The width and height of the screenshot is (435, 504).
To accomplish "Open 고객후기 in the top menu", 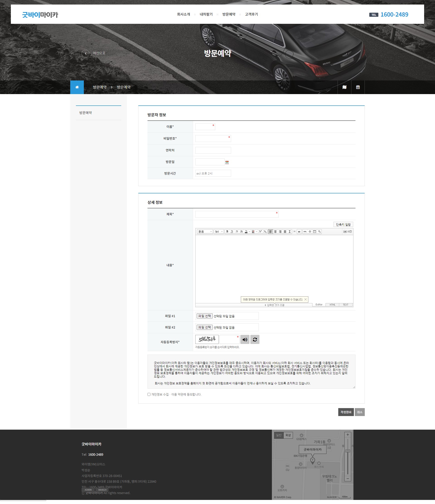I will point(251,14).
